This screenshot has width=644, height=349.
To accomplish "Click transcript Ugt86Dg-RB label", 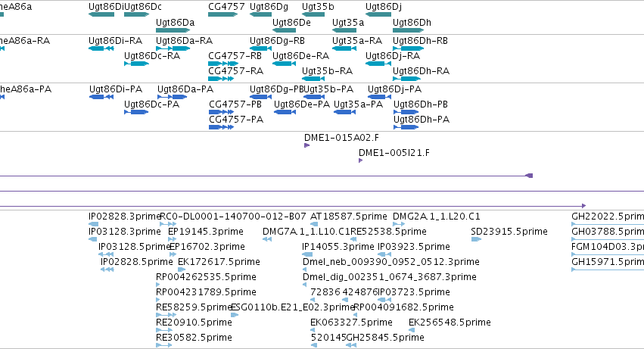I will 277,40.
